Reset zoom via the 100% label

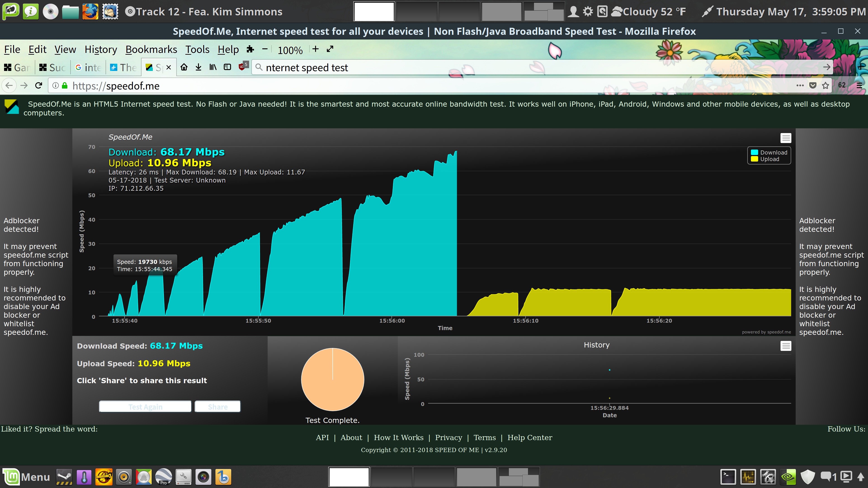tap(290, 50)
